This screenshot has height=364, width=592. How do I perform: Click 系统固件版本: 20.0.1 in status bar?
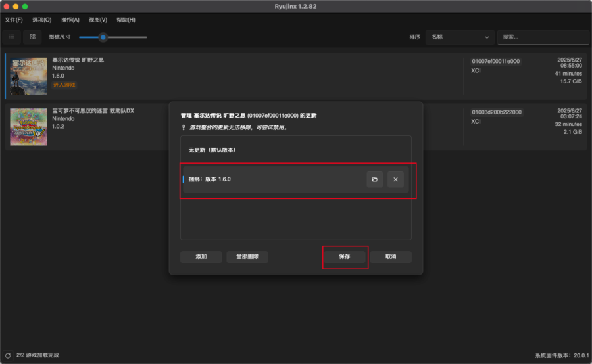click(562, 355)
